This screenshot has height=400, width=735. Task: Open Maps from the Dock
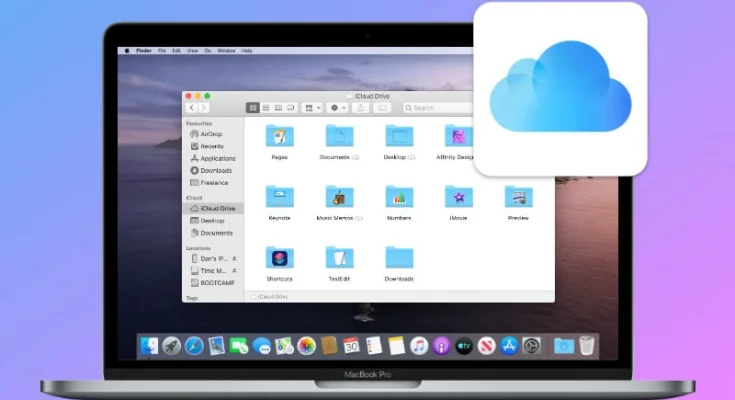point(284,346)
